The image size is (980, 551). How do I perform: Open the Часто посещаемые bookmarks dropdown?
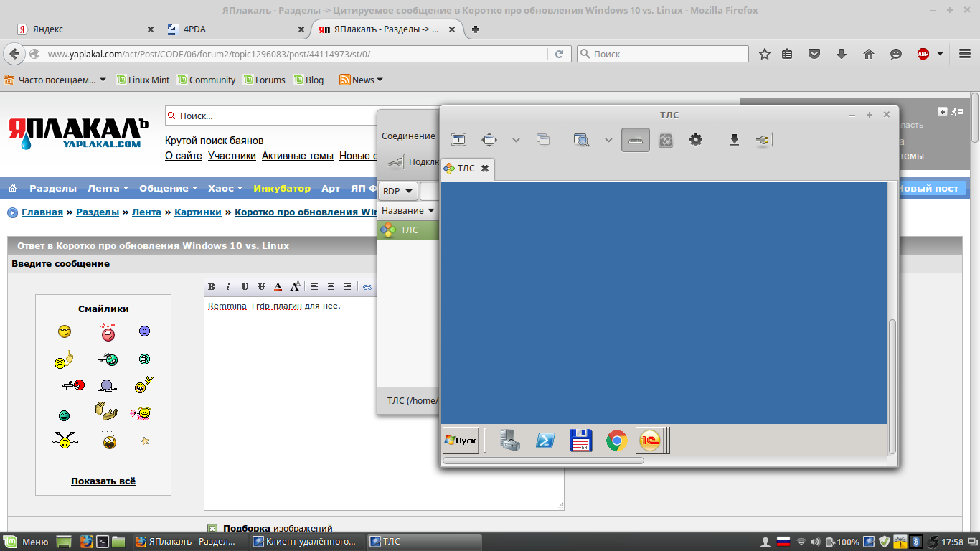(55, 80)
